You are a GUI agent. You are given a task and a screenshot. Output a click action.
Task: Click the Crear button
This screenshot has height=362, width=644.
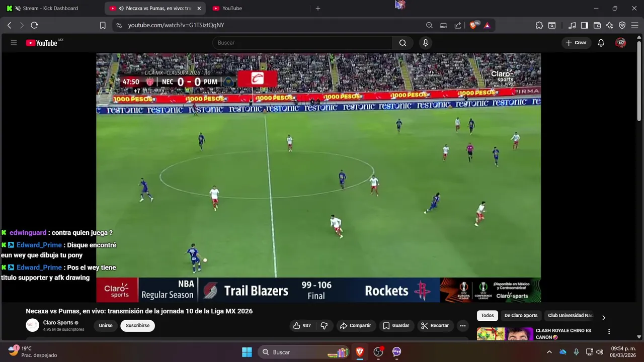(x=576, y=43)
